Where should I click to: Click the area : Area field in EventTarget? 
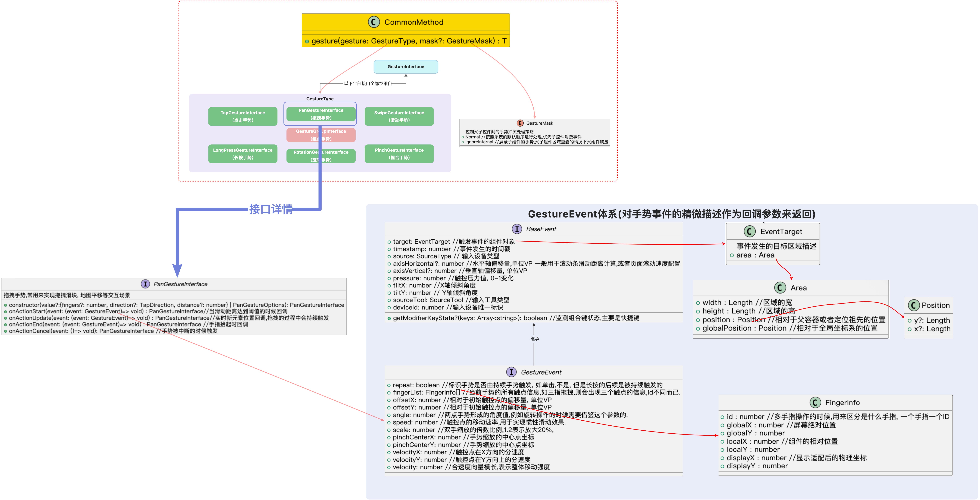[752, 255]
